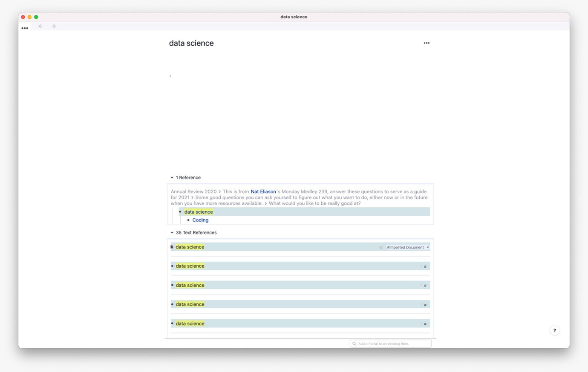
Task: Click the bullet next to 'Coding'
Action: click(188, 220)
